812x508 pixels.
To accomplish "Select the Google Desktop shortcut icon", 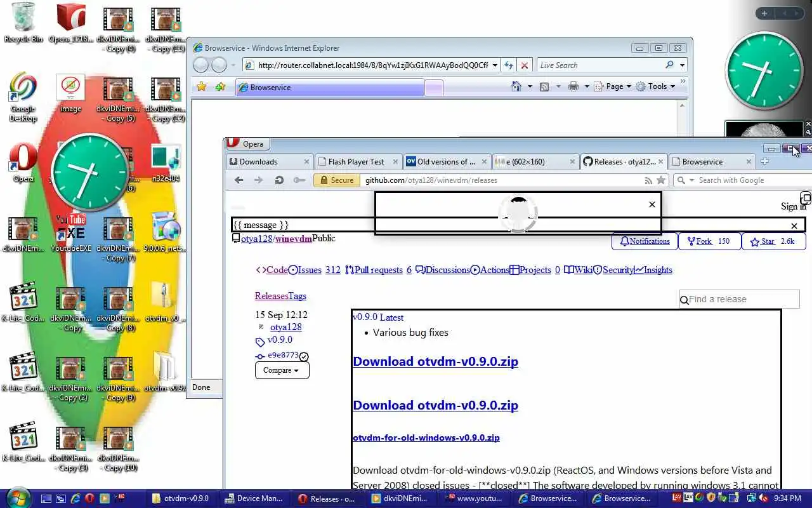I will click(23, 97).
